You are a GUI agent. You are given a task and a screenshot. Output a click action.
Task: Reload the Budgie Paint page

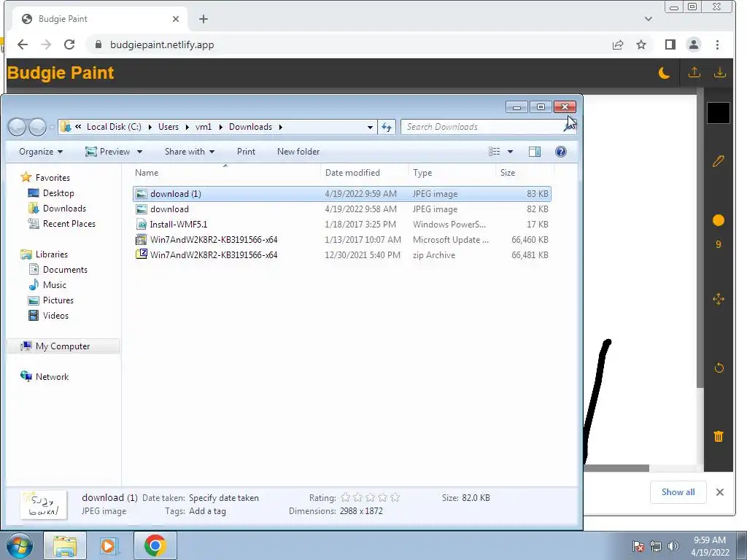(69, 44)
